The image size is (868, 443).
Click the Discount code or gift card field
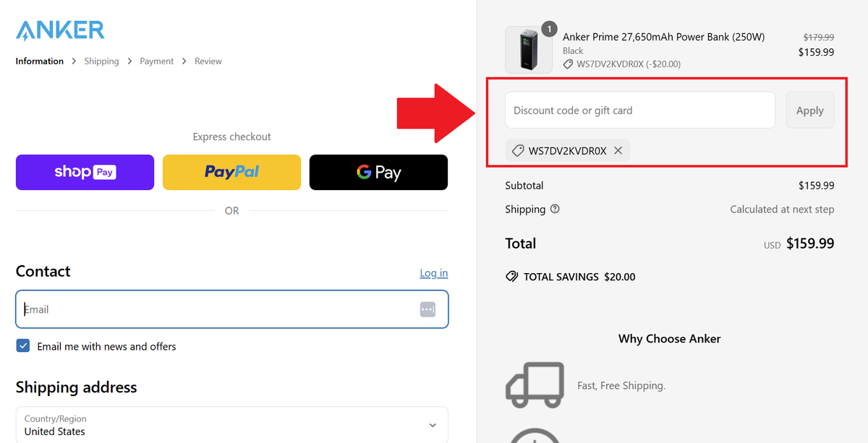tap(639, 110)
